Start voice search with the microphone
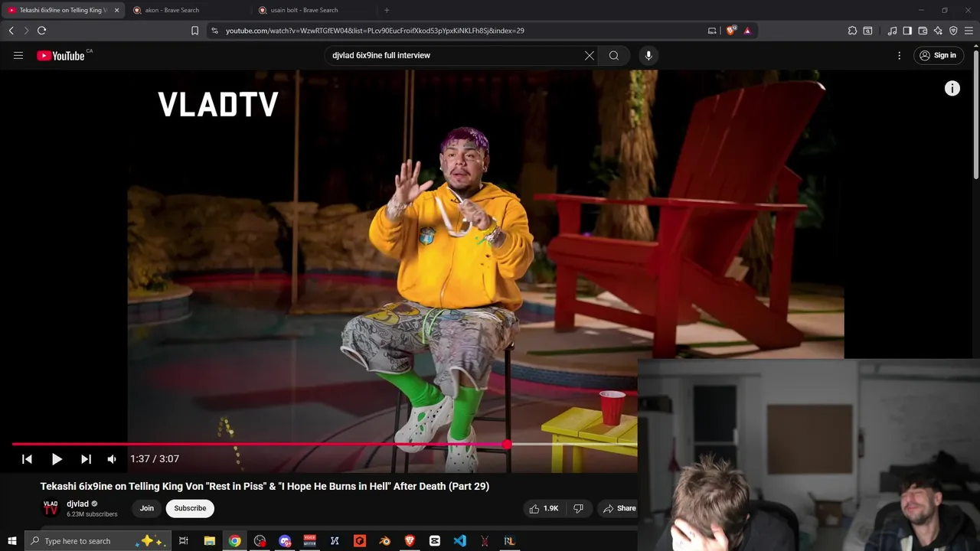 click(648, 55)
